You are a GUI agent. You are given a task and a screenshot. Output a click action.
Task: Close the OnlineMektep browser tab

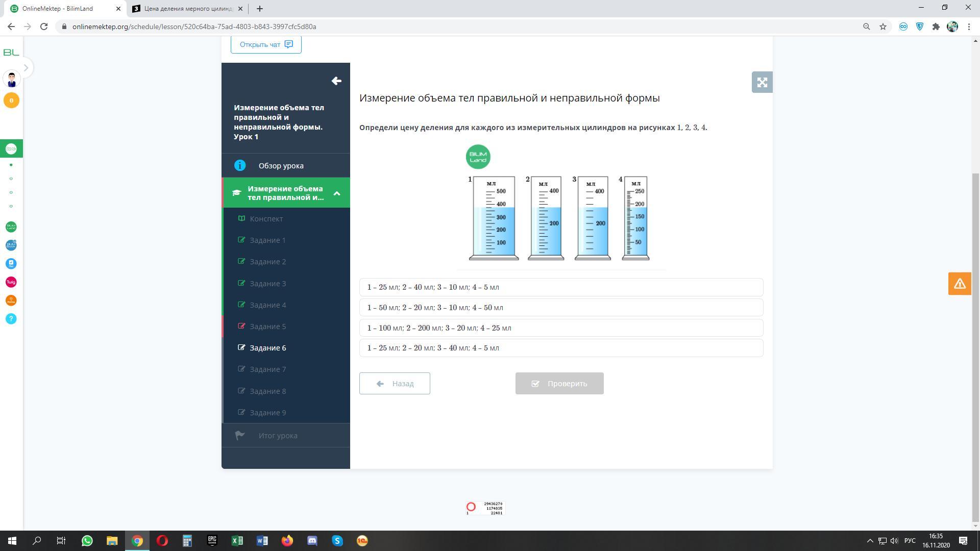point(118,9)
